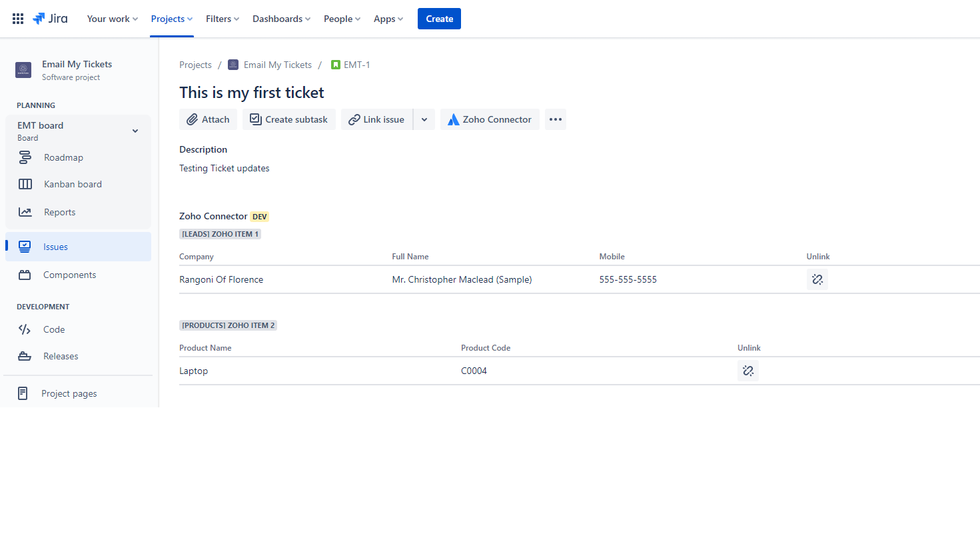Click the Releases ship icon
This screenshot has height=558, width=980.
(25, 356)
